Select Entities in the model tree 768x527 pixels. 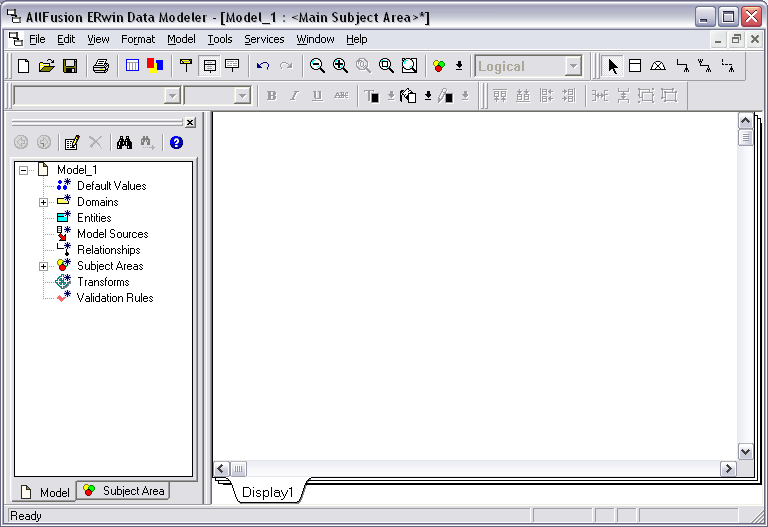(94, 218)
